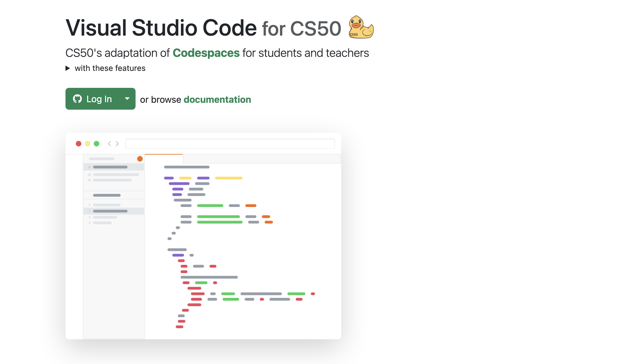Image resolution: width=633 pixels, height=364 pixels.
Task: Click the 'for students and teachers' text
Action: 306,53
